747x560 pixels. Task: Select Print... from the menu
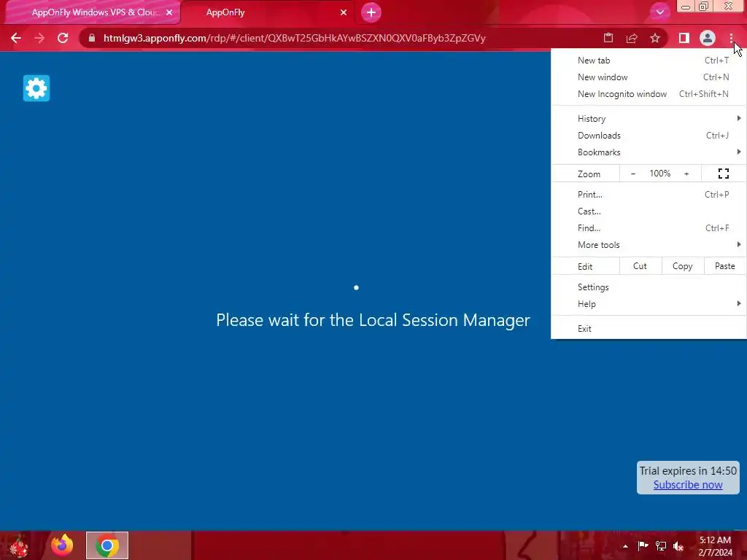tap(649, 194)
